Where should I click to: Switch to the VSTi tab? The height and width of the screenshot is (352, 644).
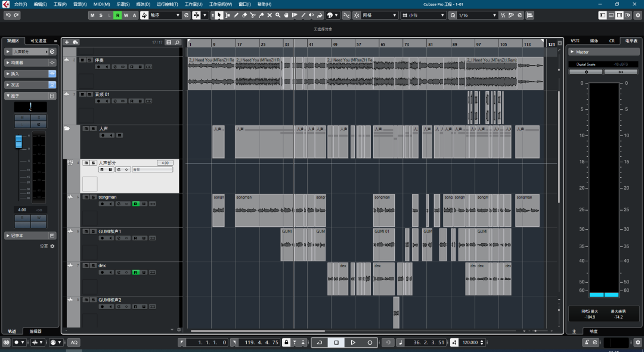tap(575, 41)
